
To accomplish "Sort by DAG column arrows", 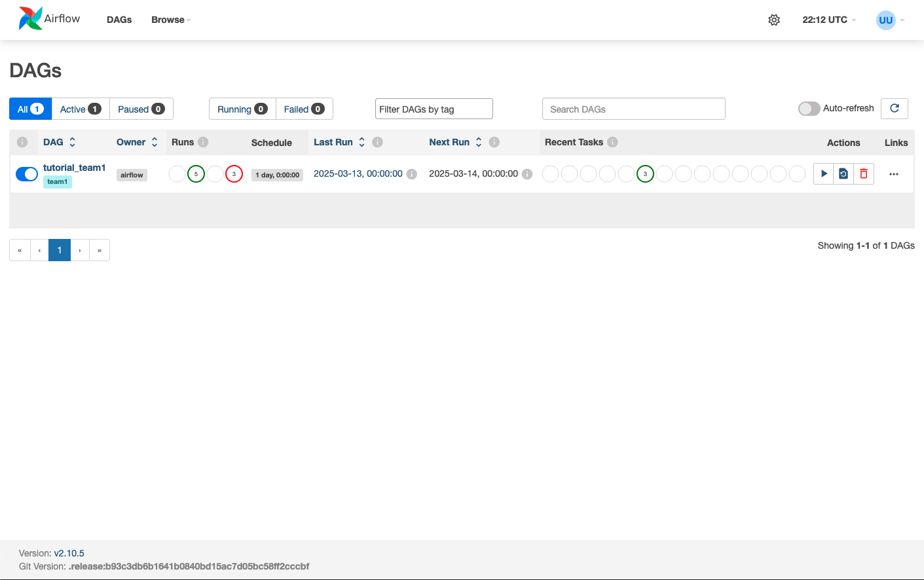I will [72, 142].
